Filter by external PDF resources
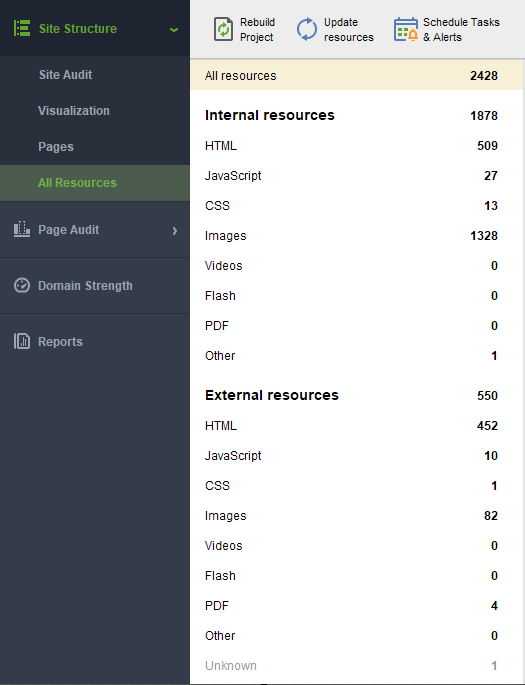This screenshot has width=525, height=685. [x=356, y=606]
